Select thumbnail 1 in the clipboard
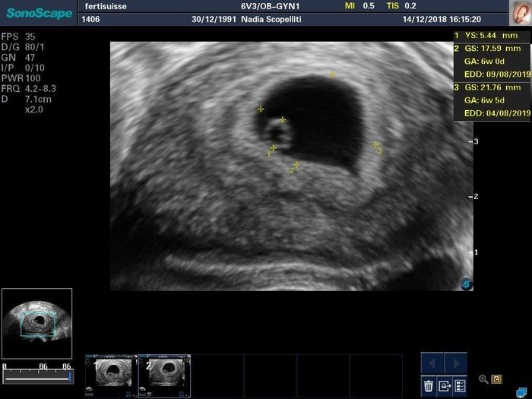Screen dimensions: 532x399 click(x=110, y=376)
